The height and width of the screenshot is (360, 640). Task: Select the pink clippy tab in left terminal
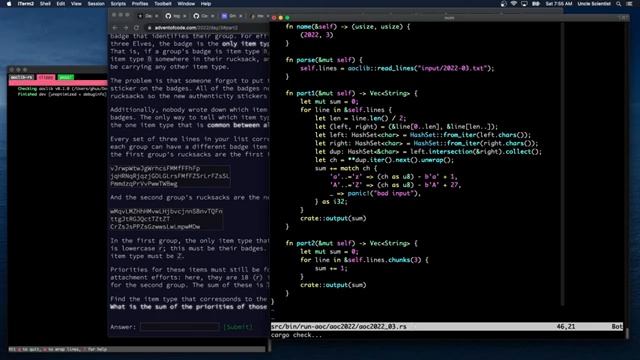46,77
